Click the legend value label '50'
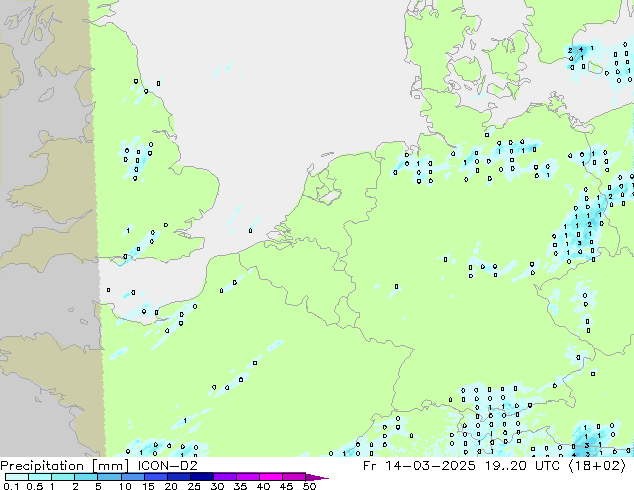The image size is (634, 490). tap(309, 486)
